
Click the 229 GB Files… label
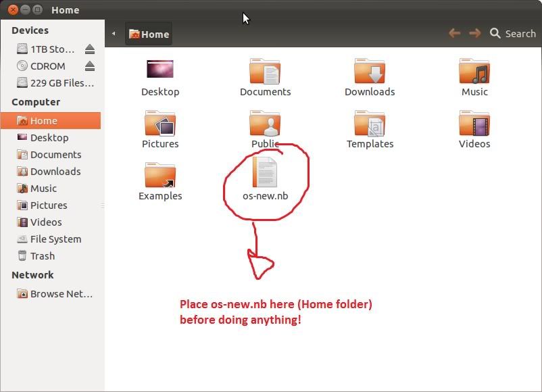pos(62,83)
